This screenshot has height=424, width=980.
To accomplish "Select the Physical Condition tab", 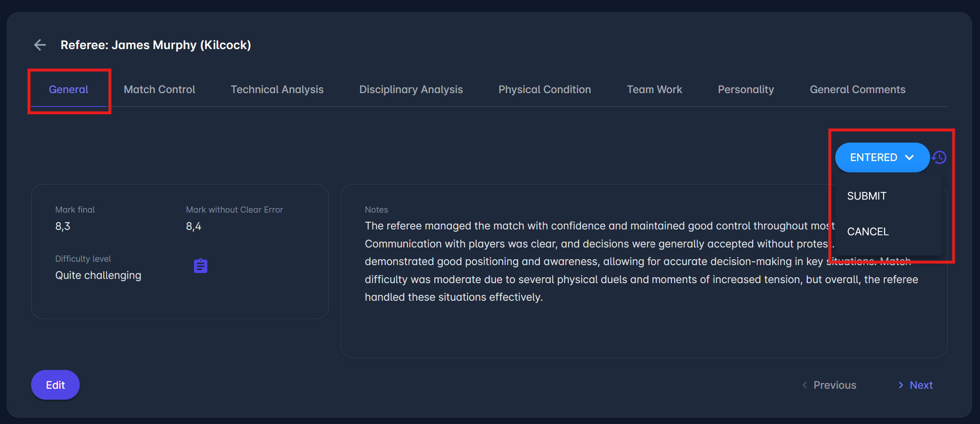I will click(x=545, y=89).
